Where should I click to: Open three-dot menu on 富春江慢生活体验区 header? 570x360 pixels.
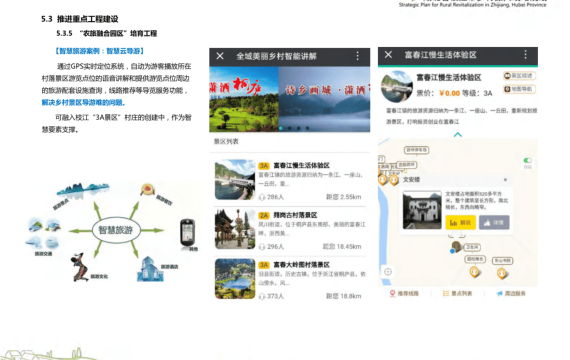525,55
